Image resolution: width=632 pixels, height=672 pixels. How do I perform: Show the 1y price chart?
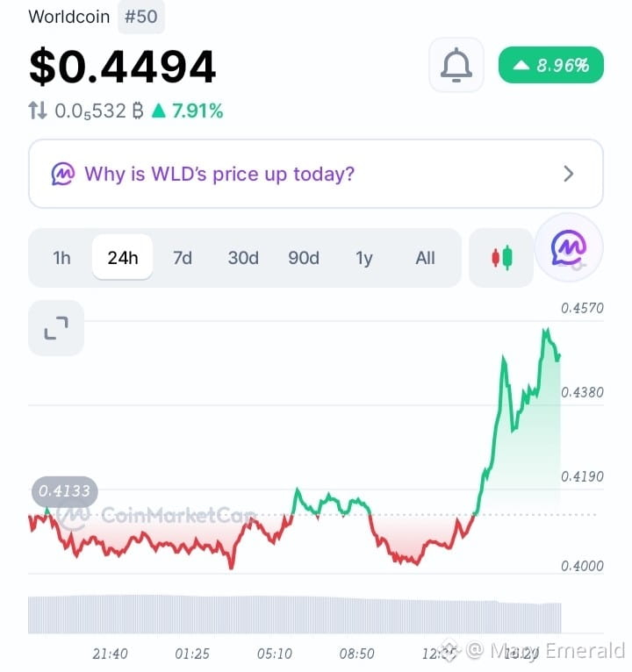tap(364, 258)
